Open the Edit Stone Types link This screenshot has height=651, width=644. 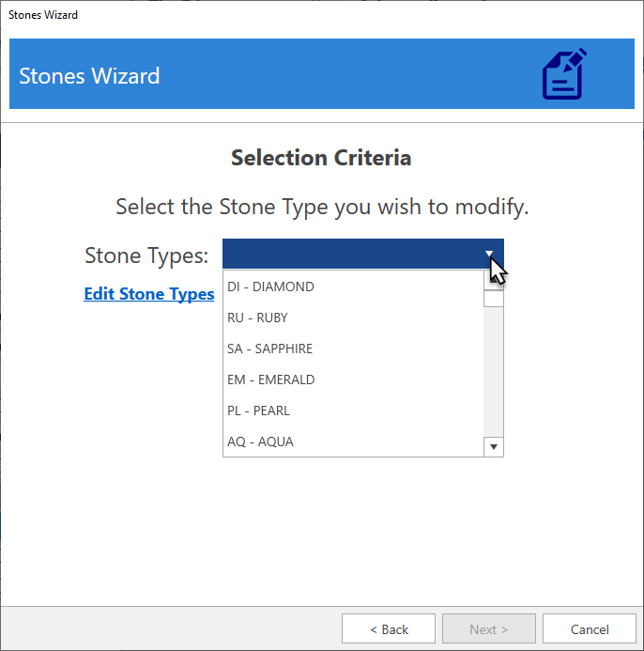pos(149,294)
